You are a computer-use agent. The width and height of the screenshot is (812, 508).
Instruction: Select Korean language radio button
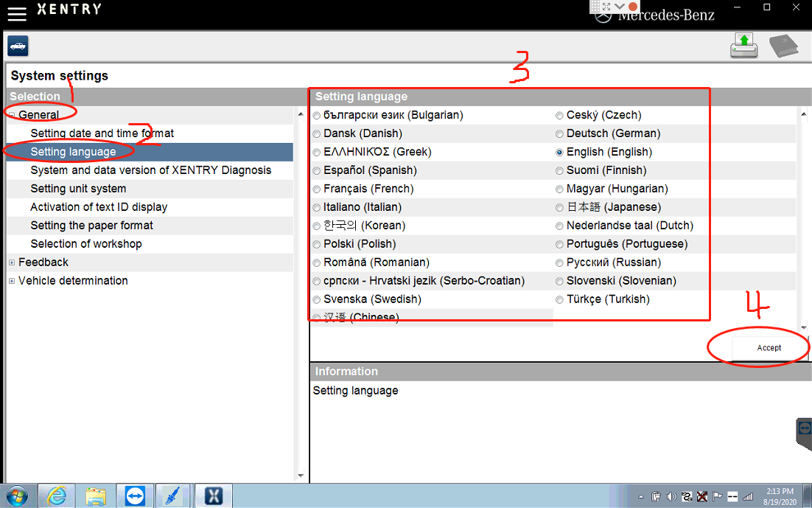(316, 226)
